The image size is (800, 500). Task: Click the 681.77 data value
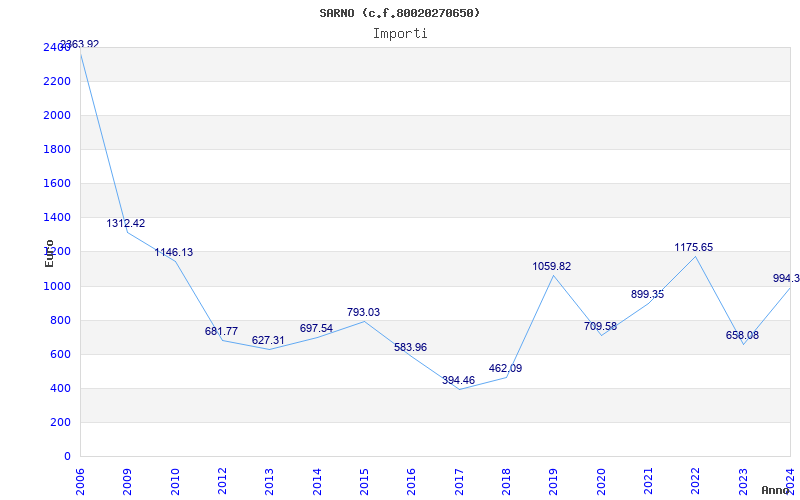(221, 332)
